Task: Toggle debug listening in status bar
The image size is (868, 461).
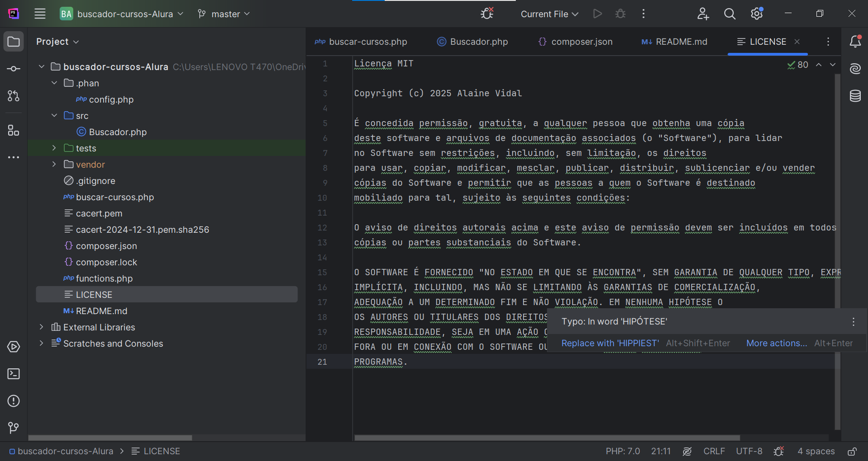Action: tap(778, 451)
